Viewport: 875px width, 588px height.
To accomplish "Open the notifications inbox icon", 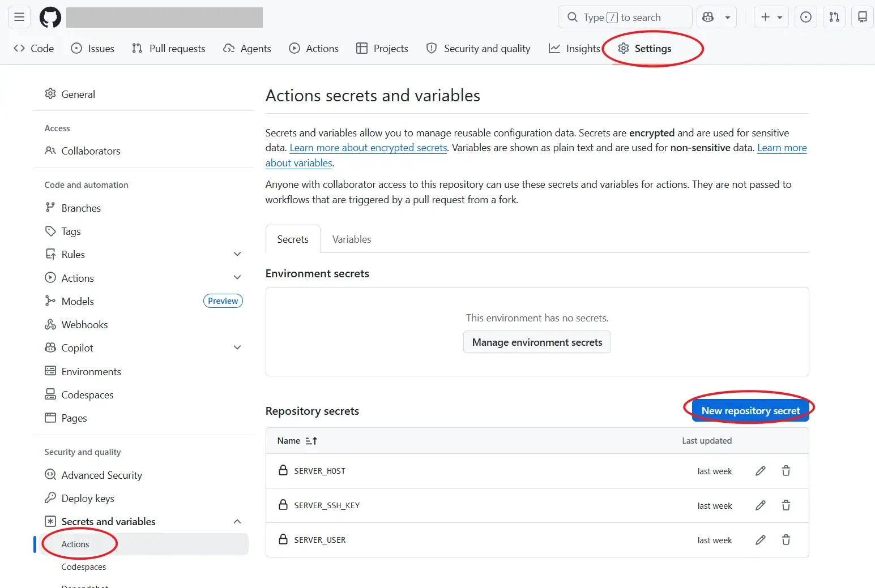I will click(x=862, y=18).
